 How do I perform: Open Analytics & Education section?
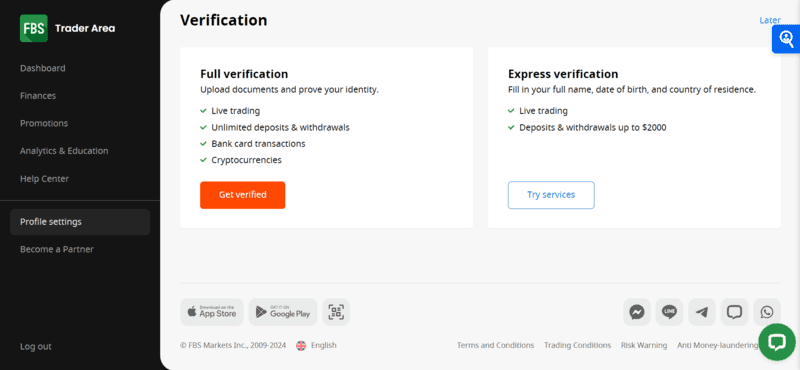click(64, 151)
